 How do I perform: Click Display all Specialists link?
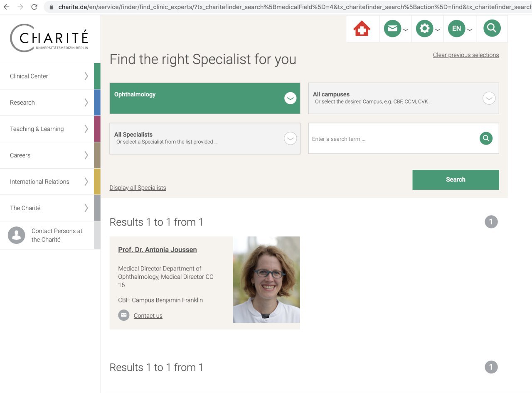(138, 188)
